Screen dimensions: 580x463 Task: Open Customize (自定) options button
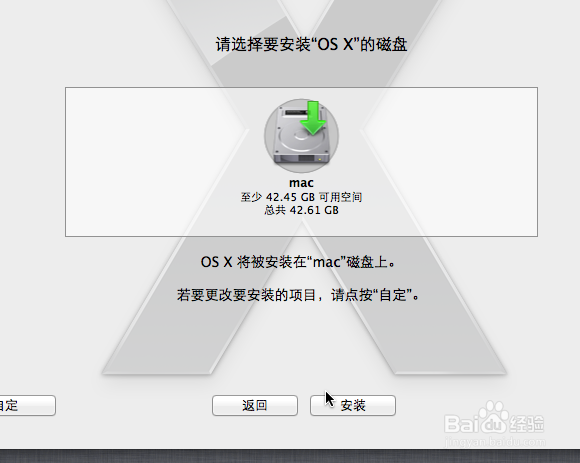click(x=27, y=405)
